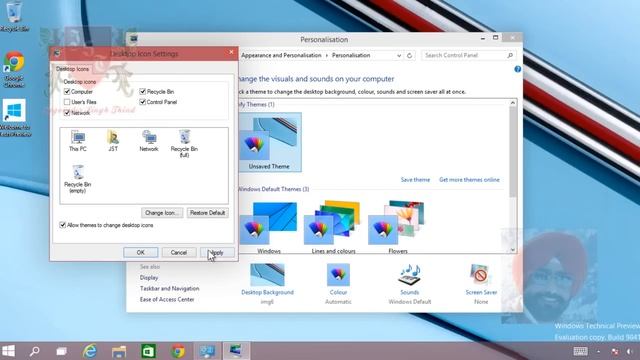Click the themes list scrollbar up arrow
Image resolution: width=640 pixels, height=360 pixels.
pyautogui.click(x=513, y=103)
